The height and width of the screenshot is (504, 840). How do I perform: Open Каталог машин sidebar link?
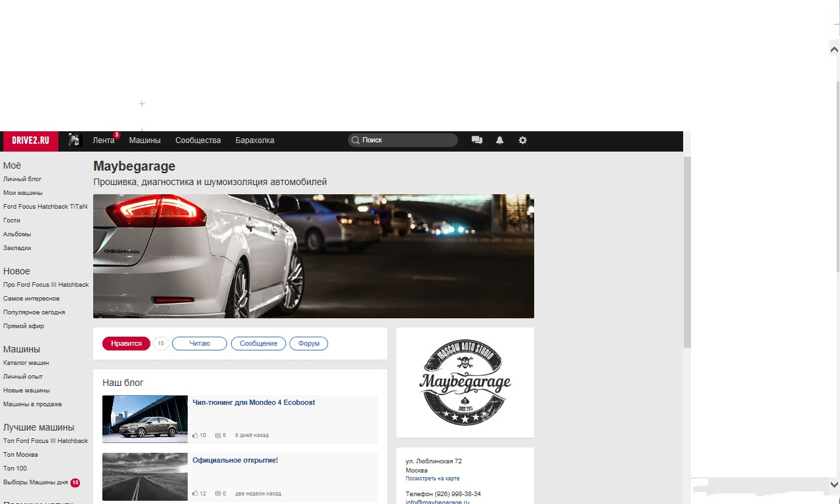pyautogui.click(x=26, y=363)
